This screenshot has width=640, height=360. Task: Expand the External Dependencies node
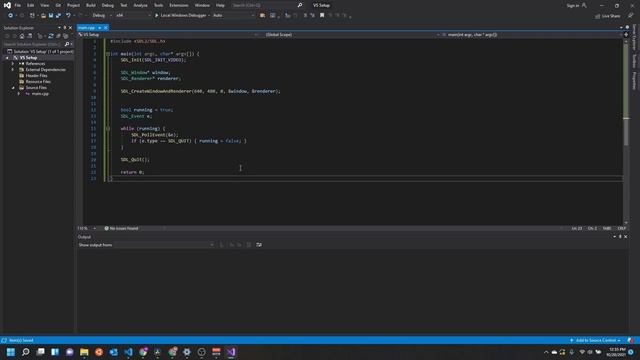[13, 70]
